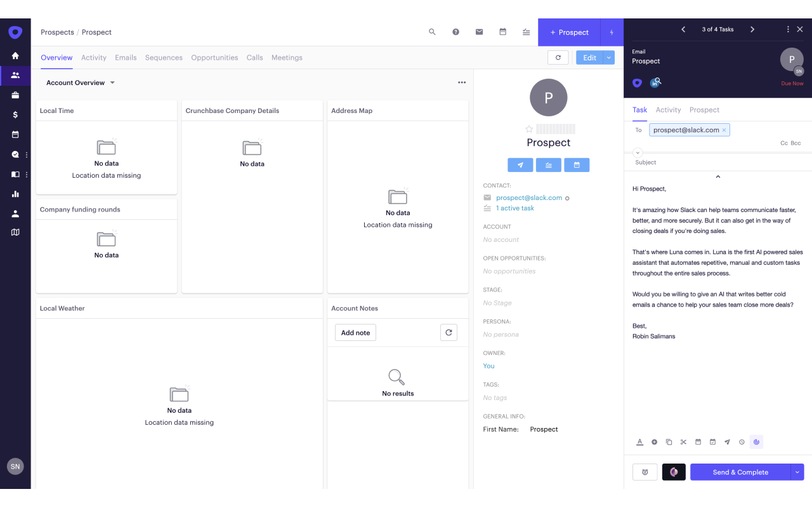Open the Send & Complete dropdown arrow
This screenshot has width=812, height=508.
point(797,472)
